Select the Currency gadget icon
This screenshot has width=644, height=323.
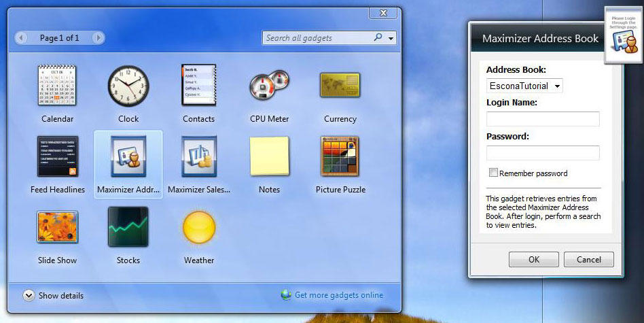(x=340, y=86)
